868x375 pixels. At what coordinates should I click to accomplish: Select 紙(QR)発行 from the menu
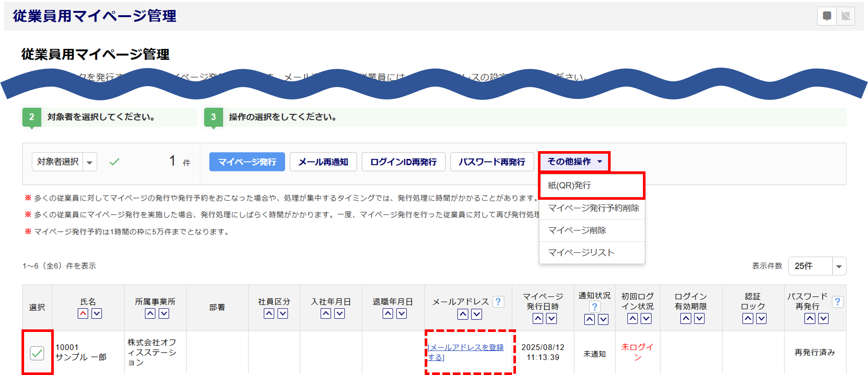[569, 186]
